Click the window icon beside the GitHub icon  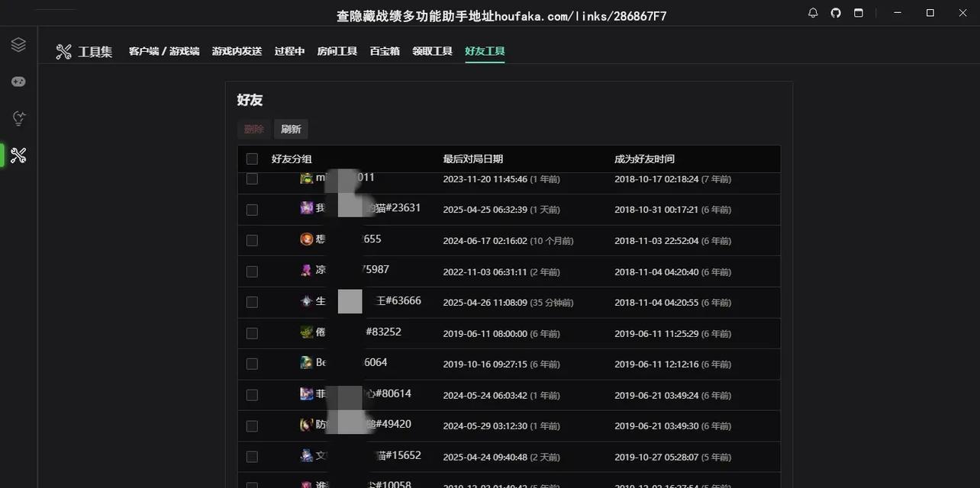click(859, 13)
